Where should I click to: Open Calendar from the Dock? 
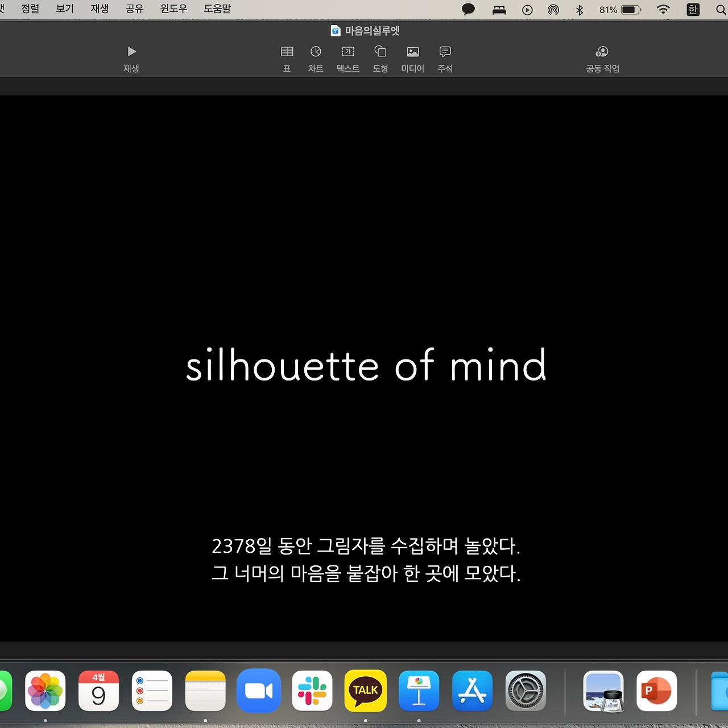click(x=98, y=691)
